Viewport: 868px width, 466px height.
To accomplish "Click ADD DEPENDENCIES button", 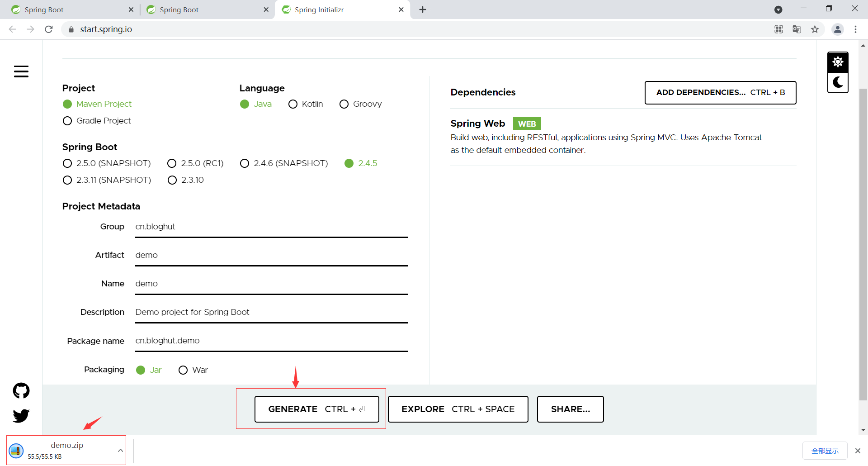I will [721, 93].
